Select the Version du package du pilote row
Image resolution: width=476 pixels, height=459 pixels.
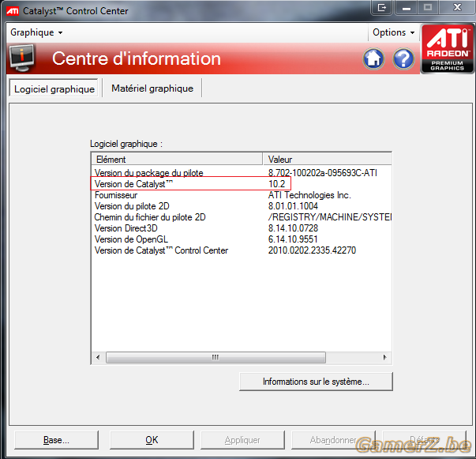click(242, 173)
